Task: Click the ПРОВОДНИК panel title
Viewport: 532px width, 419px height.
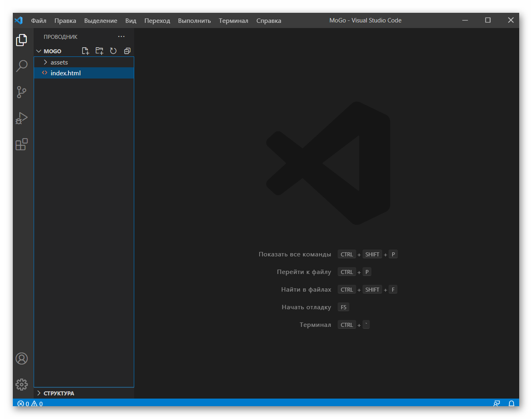Action: [60, 37]
